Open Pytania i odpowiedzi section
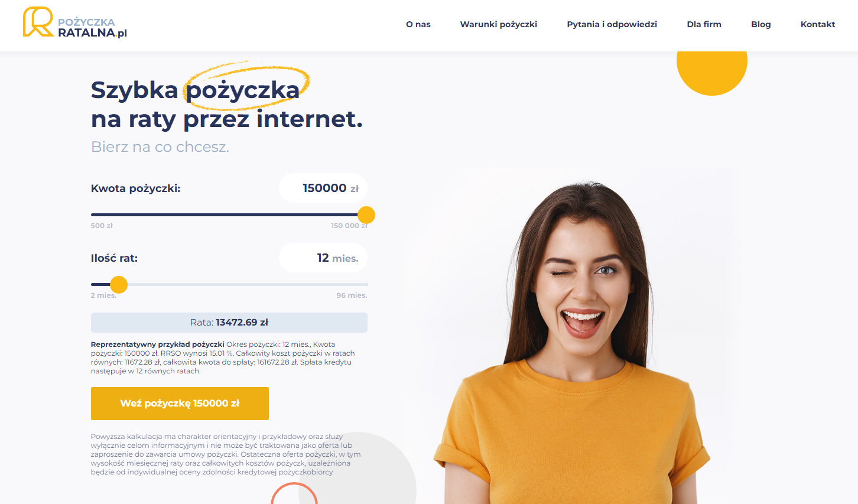Image resolution: width=858 pixels, height=504 pixels. coord(612,24)
